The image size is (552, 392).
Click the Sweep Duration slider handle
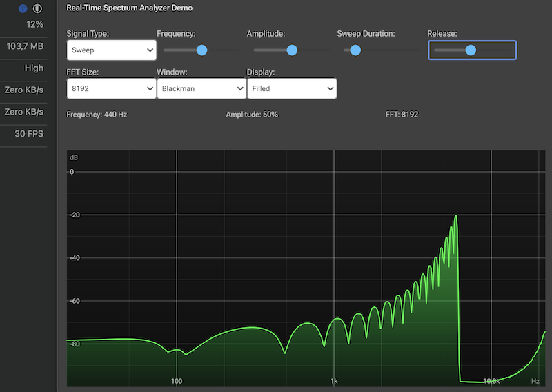tap(355, 50)
